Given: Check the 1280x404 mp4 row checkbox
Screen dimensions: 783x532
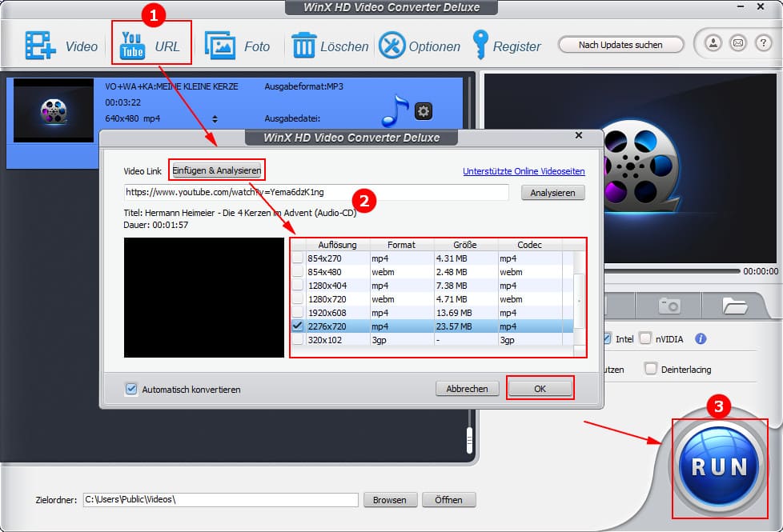Looking at the screenshot, I should (x=298, y=285).
